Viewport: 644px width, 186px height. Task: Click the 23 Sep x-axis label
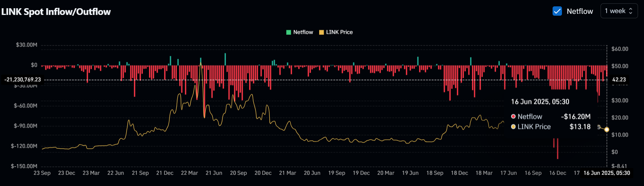[42, 173]
